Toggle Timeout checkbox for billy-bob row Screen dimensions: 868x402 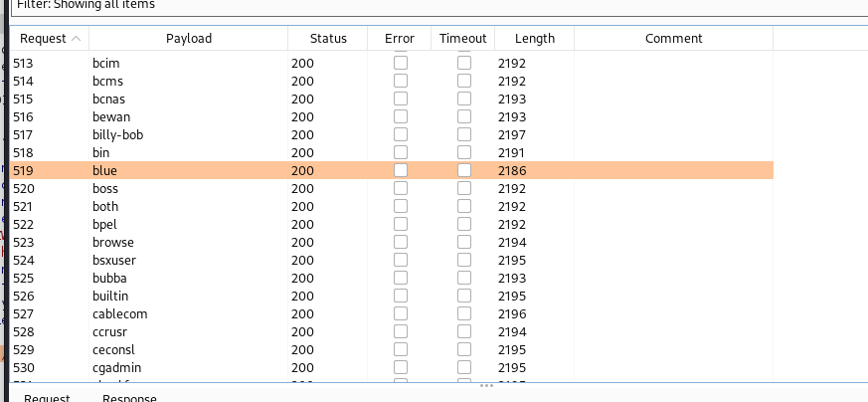[464, 134]
